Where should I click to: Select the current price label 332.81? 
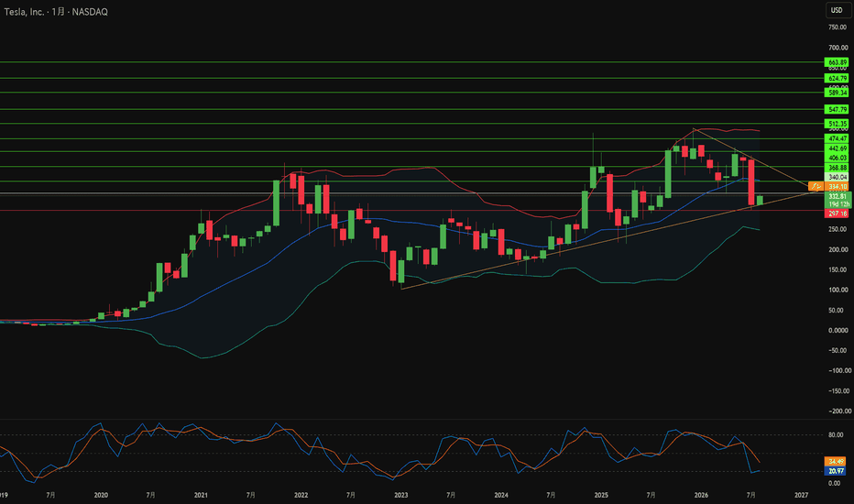pos(838,196)
